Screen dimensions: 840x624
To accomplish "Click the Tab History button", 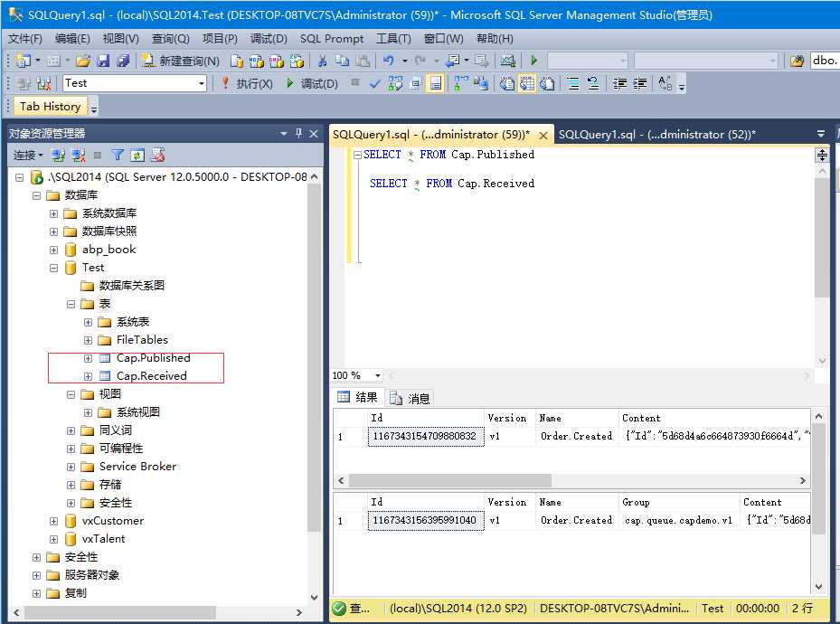I will point(51,107).
